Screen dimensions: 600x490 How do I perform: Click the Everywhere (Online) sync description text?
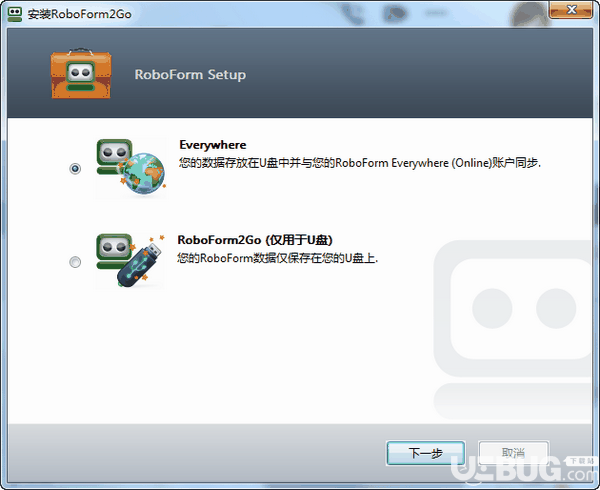[360, 163]
